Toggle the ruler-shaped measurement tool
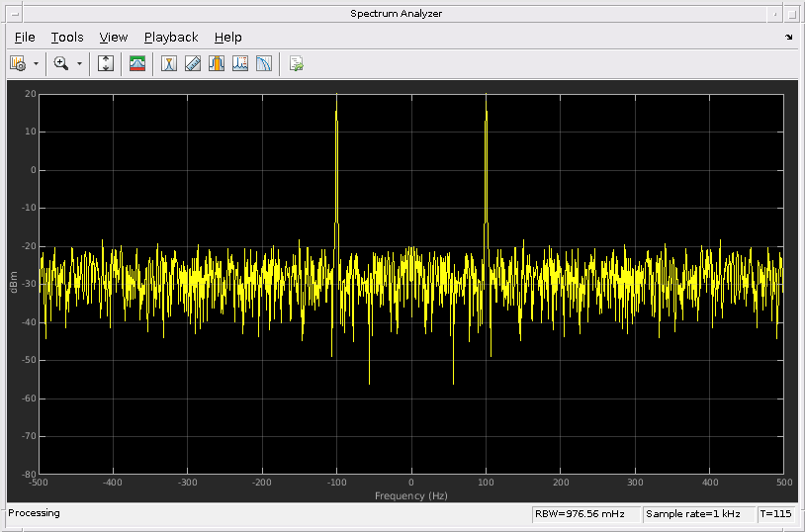Screen dimensions: 805x532 point(193,63)
